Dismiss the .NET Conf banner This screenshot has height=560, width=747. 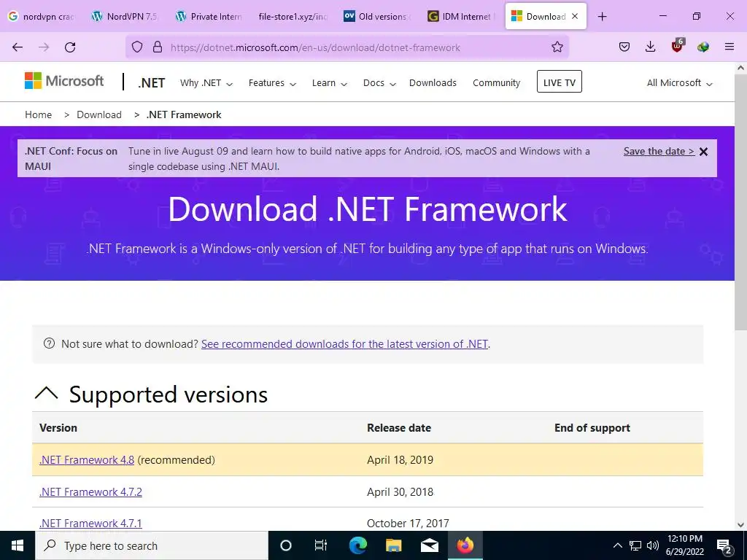coord(703,152)
